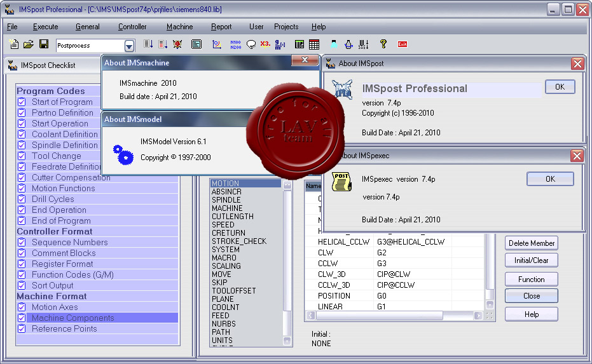Click the IMSpost Checklist panel title icon
Screen dimensions: 592x364
(13, 65)
